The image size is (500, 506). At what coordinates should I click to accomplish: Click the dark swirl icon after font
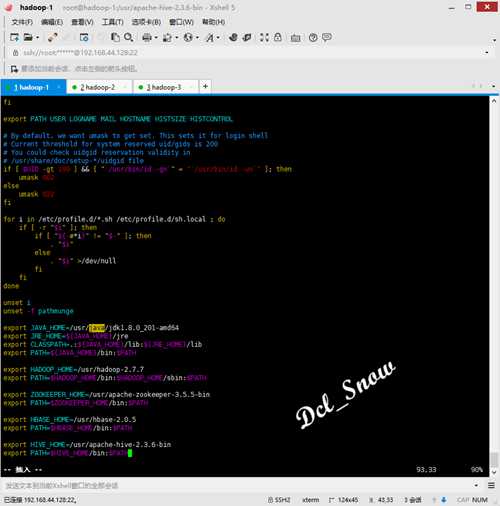point(233,37)
